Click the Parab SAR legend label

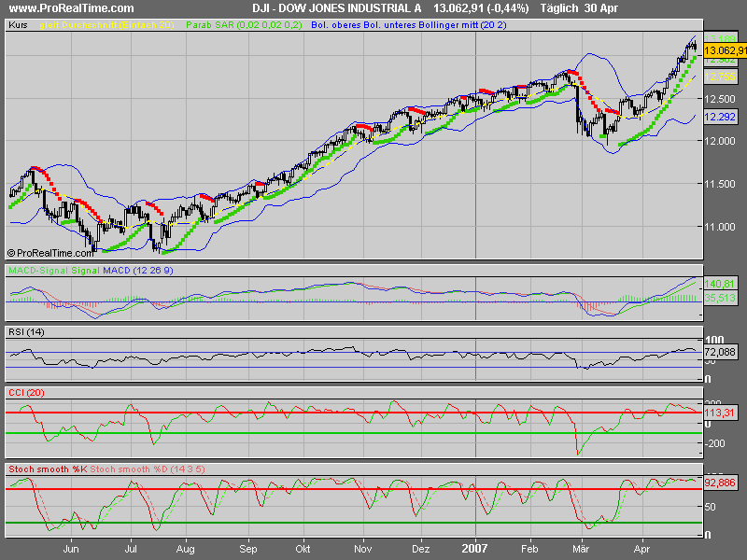pyautogui.click(x=244, y=25)
